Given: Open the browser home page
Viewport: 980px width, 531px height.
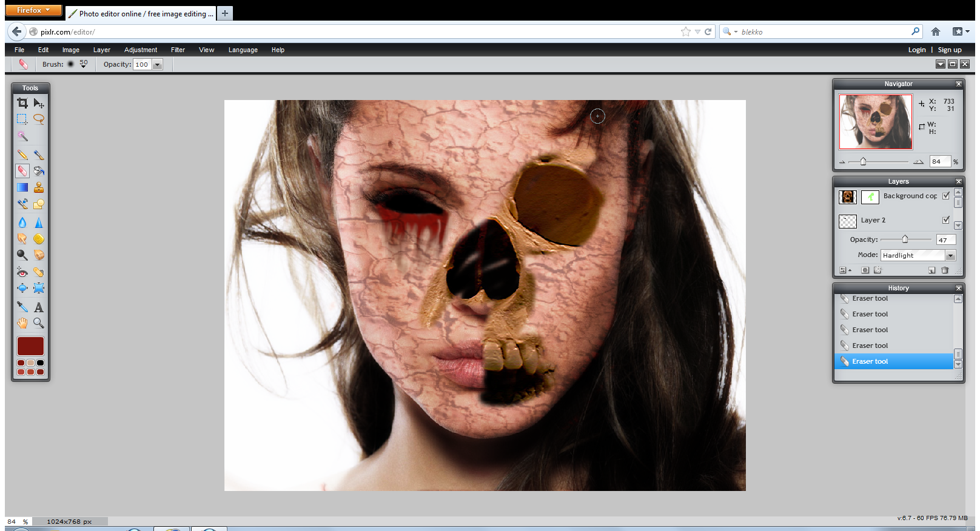Looking at the screenshot, I should [936, 32].
